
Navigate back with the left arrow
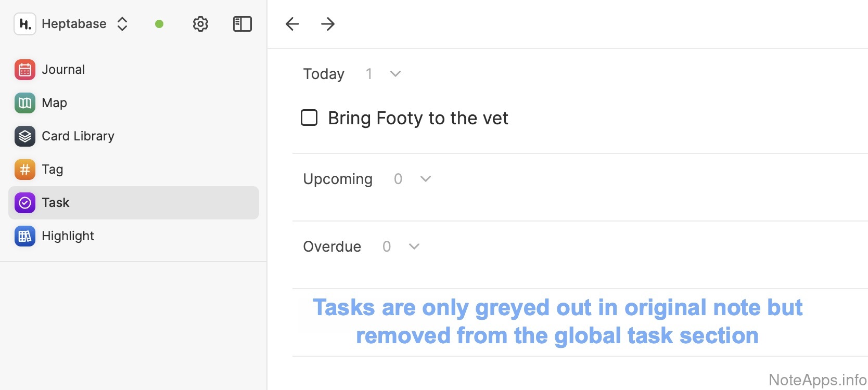coord(292,24)
